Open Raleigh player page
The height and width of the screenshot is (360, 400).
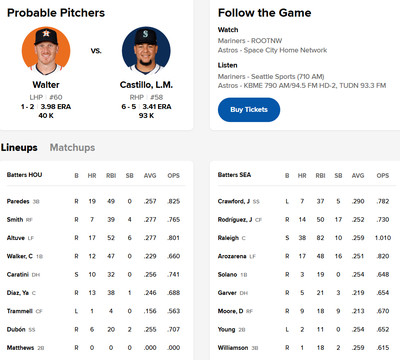point(228,238)
